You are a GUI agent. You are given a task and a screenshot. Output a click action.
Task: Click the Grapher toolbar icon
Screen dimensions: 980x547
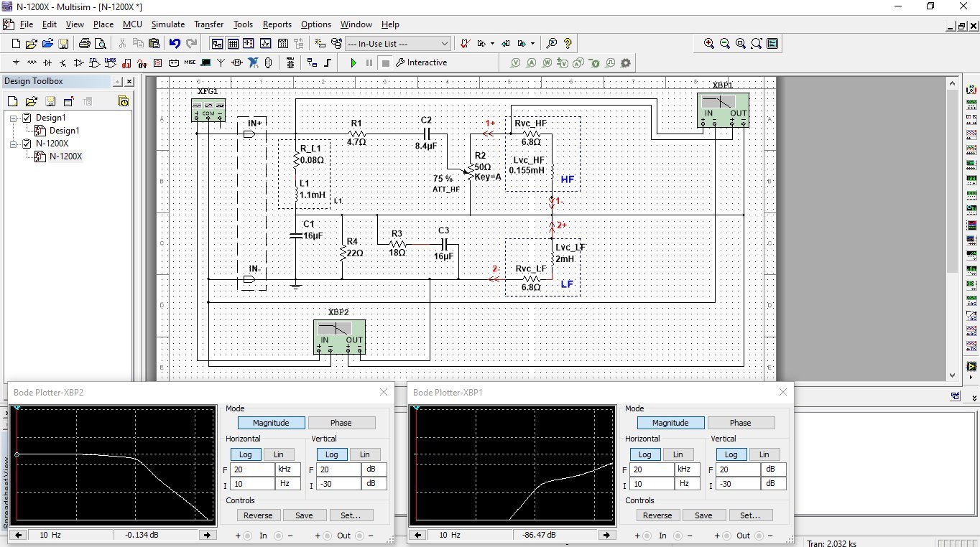[266, 44]
